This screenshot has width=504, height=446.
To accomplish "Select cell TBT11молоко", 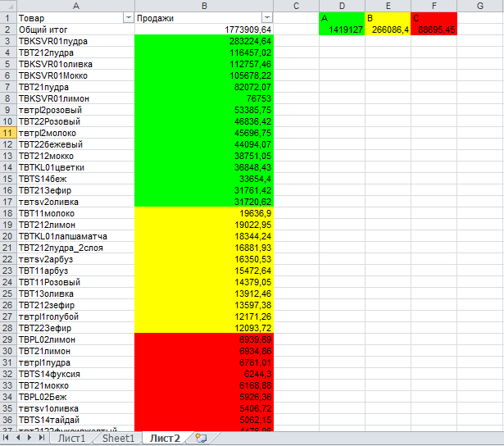I will click(x=75, y=213).
